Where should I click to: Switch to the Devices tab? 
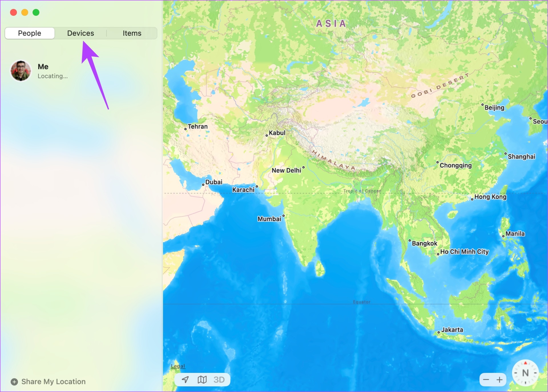tap(80, 33)
